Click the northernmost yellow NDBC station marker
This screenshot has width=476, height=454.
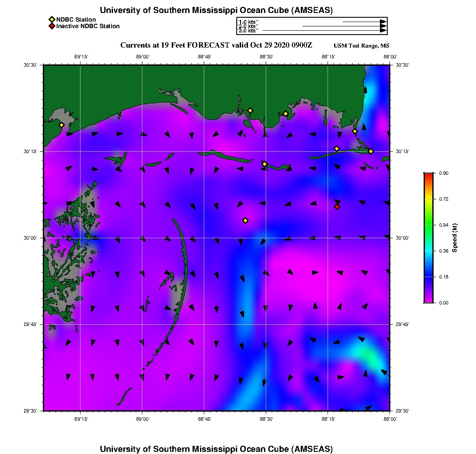pos(250,110)
